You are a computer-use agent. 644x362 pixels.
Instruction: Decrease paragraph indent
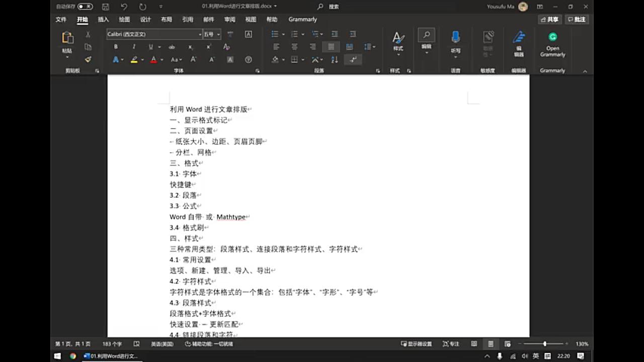335,34
